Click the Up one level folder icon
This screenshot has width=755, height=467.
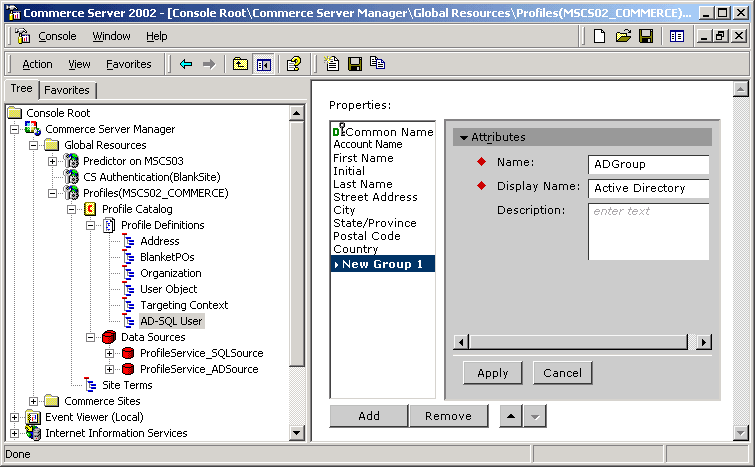(240, 64)
